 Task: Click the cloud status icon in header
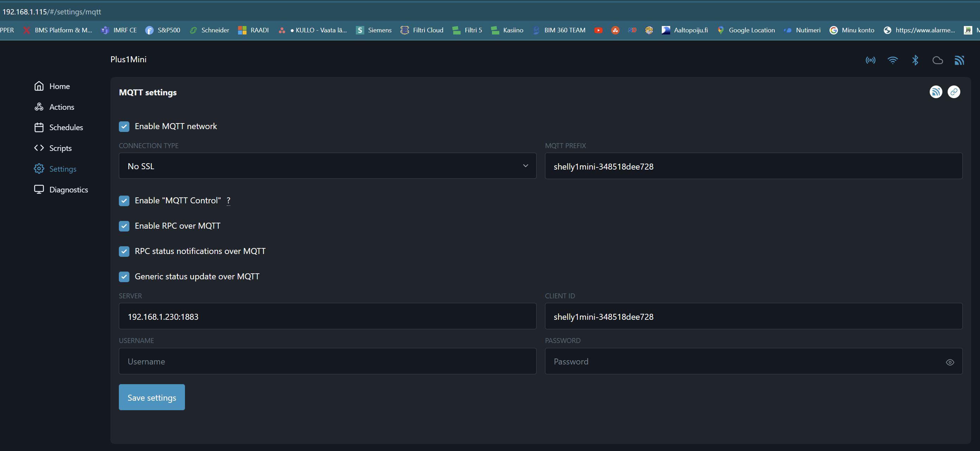pyautogui.click(x=937, y=60)
